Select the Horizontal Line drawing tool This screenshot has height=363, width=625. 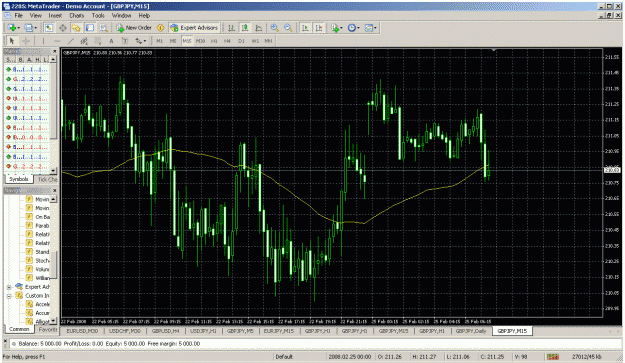57,41
